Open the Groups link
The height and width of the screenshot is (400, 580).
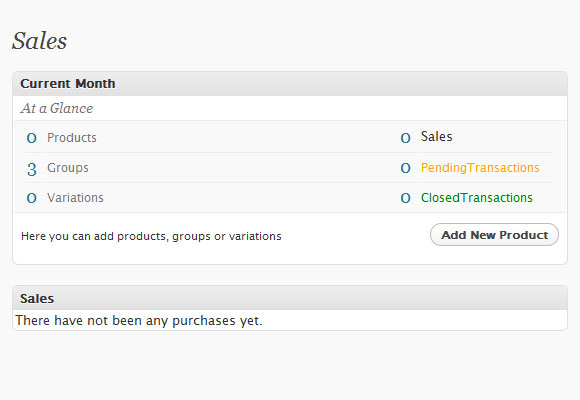coord(68,168)
